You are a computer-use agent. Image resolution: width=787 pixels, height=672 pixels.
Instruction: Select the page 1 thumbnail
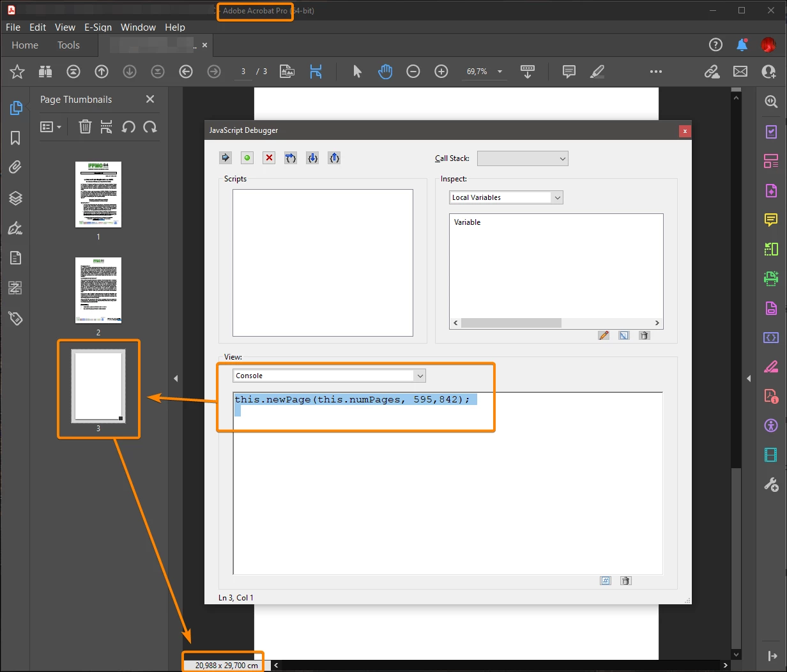98,194
